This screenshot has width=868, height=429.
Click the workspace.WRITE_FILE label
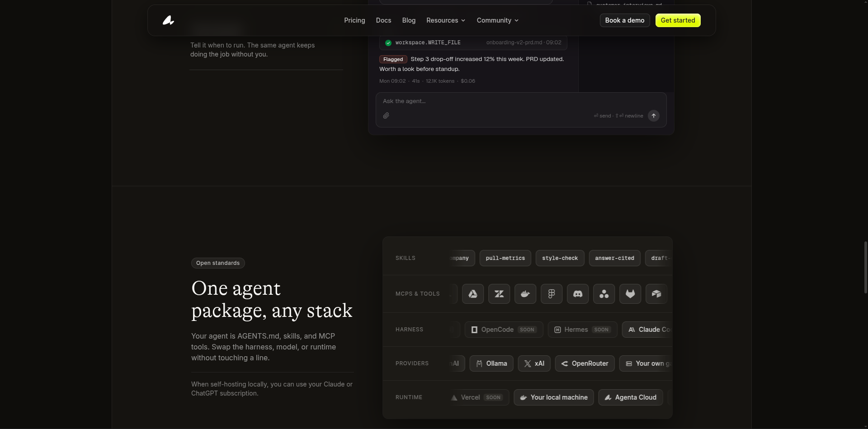[x=428, y=42]
